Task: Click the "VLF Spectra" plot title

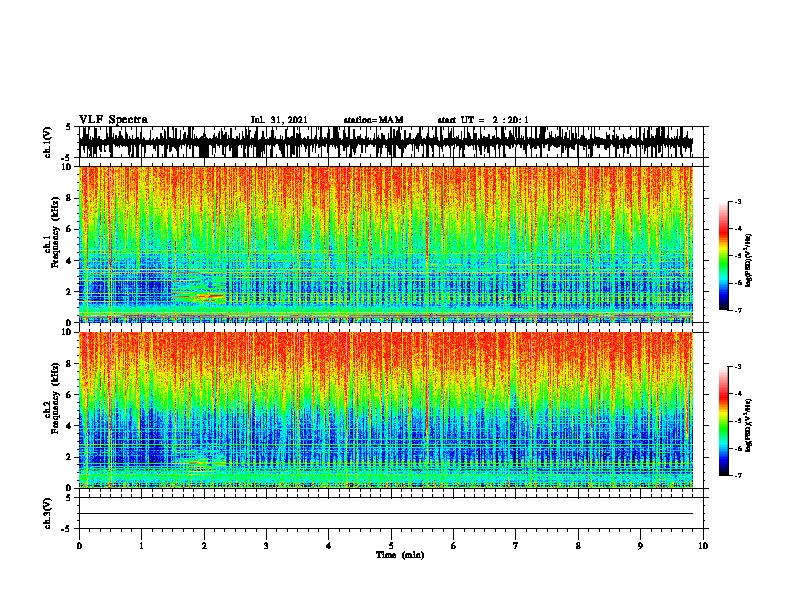Action: [x=113, y=120]
